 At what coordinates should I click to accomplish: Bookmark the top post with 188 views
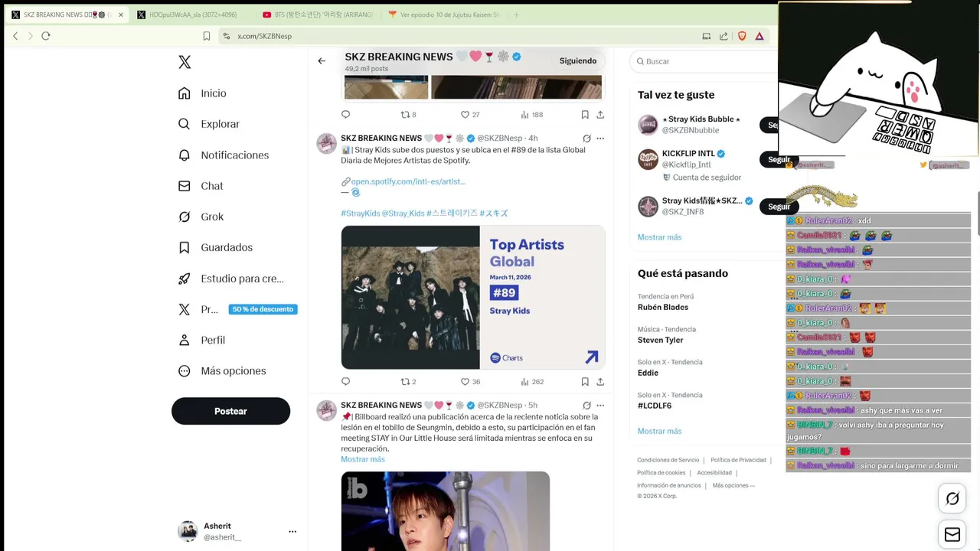(585, 115)
